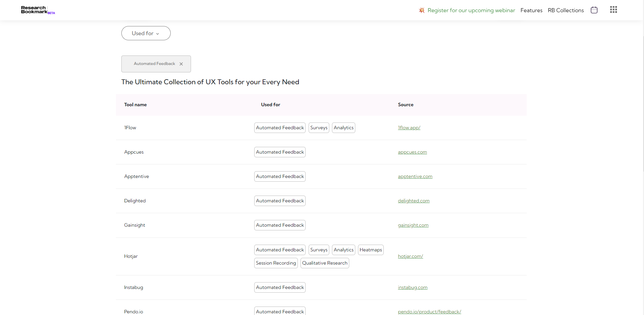Click the Hotjar tool name
Viewport: 644px width, 315px height.
(x=131, y=256)
